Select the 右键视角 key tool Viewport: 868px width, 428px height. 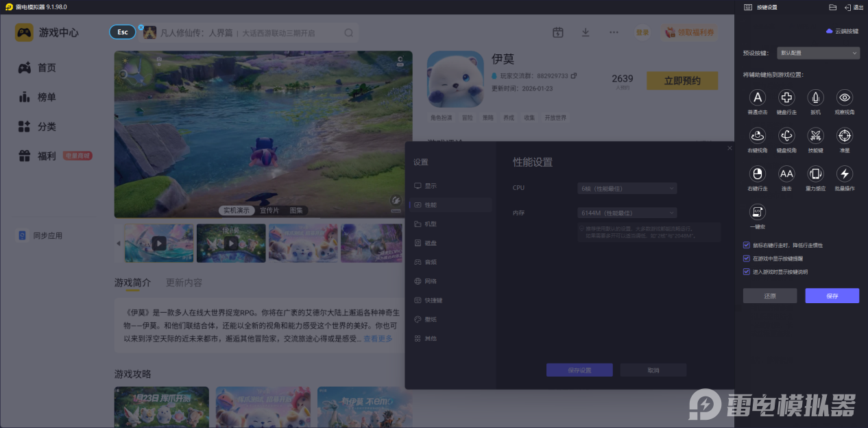click(757, 136)
